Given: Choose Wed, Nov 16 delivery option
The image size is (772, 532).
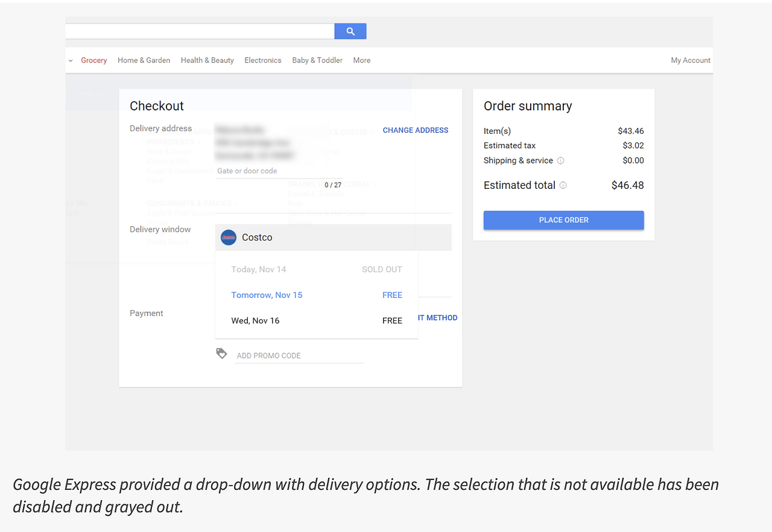Looking at the screenshot, I should (255, 320).
